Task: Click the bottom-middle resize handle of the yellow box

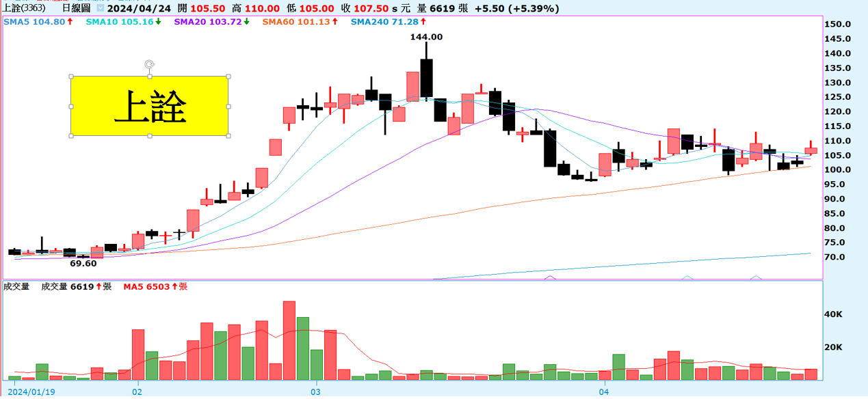Action: (x=149, y=135)
